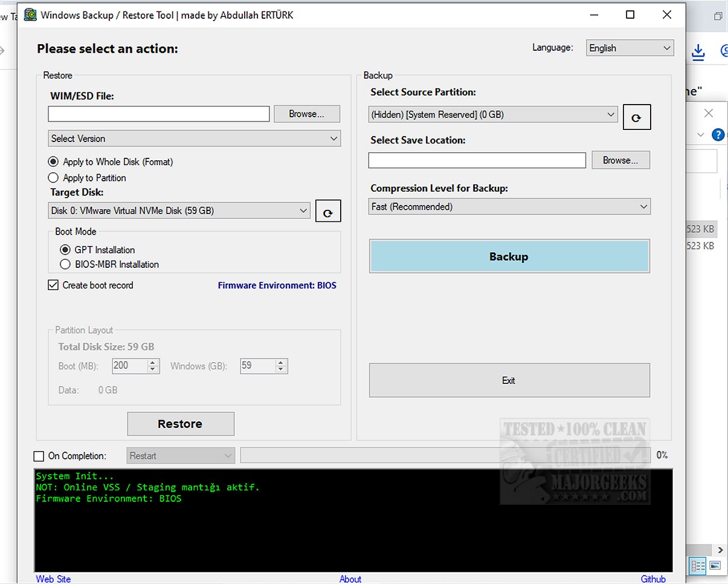
Task: Click the Restore button
Action: (x=181, y=424)
